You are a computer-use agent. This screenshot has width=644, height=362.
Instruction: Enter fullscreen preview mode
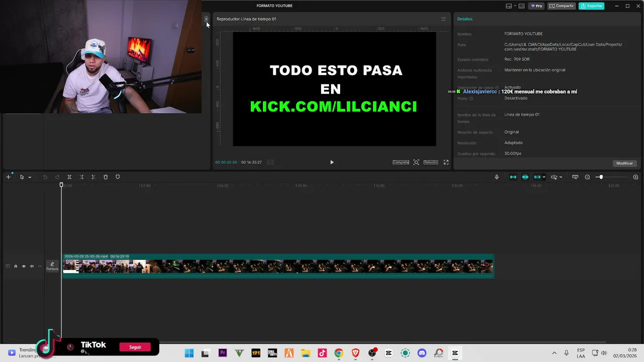(446, 162)
